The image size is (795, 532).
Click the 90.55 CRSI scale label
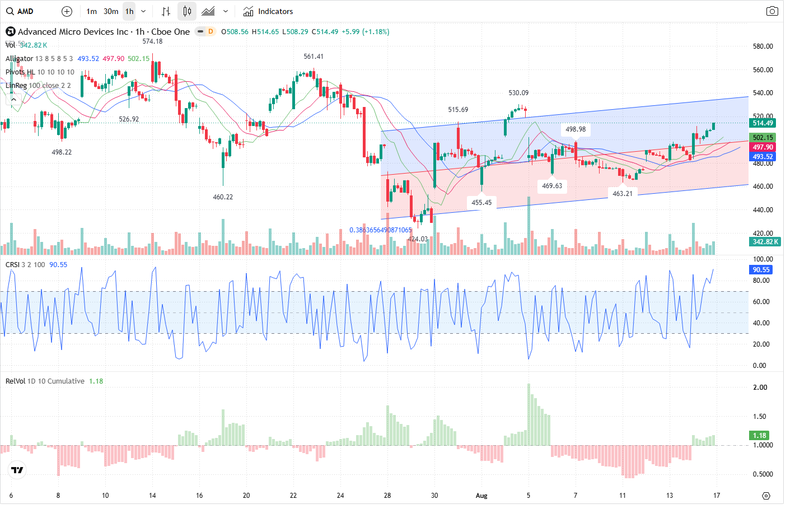pos(761,269)
